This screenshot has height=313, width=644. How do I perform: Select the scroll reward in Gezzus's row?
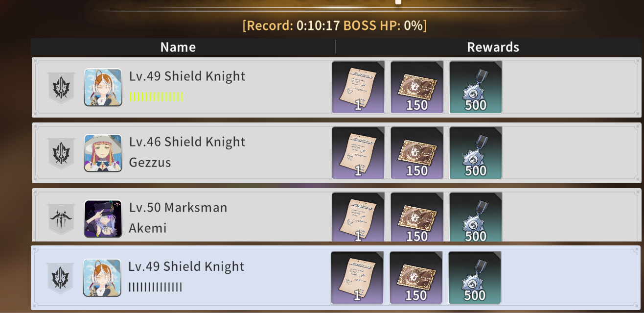coord(358,153)
